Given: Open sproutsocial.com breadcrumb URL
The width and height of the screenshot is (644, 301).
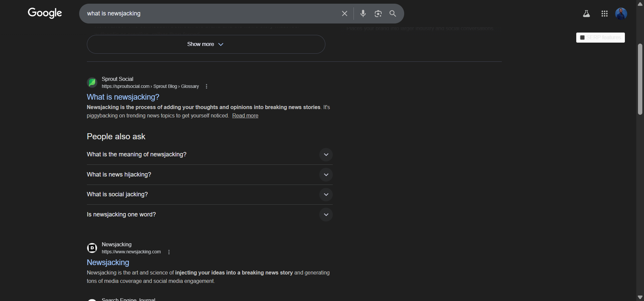Looking at the screenshot, I should (150, 86).
